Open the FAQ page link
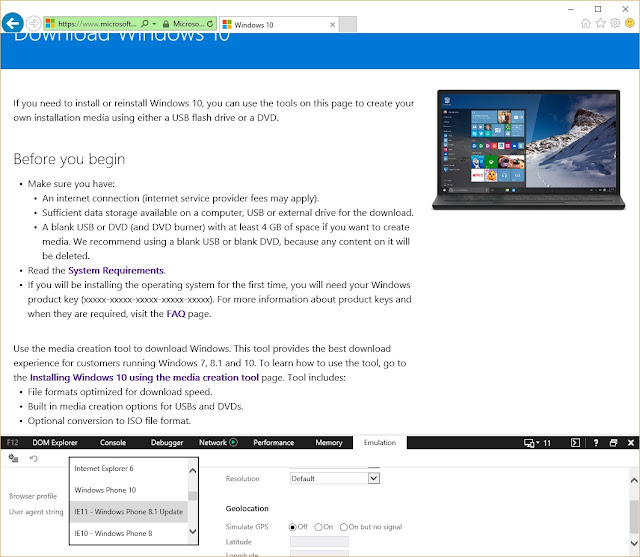 [x=176, y=313]
